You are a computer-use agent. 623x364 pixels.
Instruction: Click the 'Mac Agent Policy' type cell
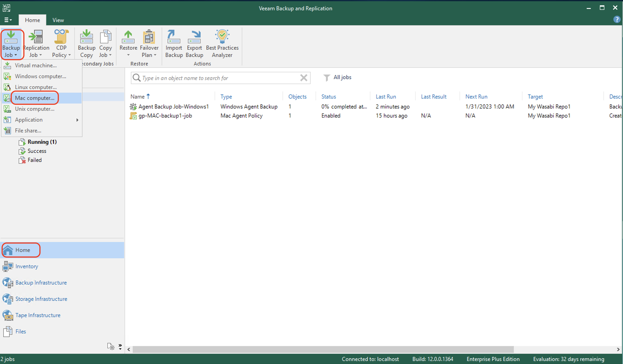tap(242, 116)
